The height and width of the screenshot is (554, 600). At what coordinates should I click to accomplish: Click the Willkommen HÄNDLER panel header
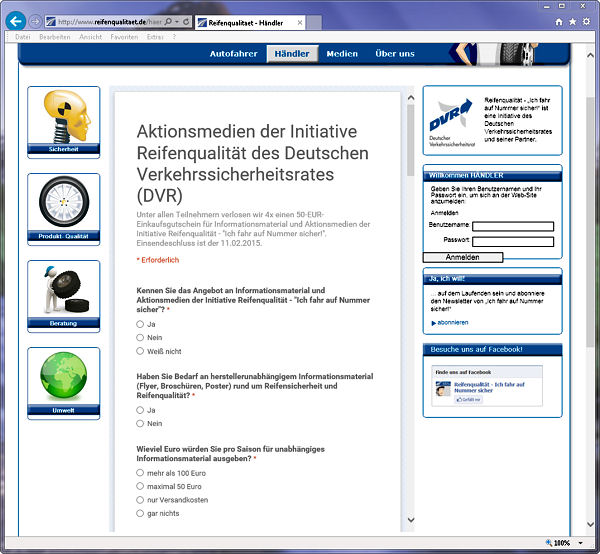tap(492, 176)
